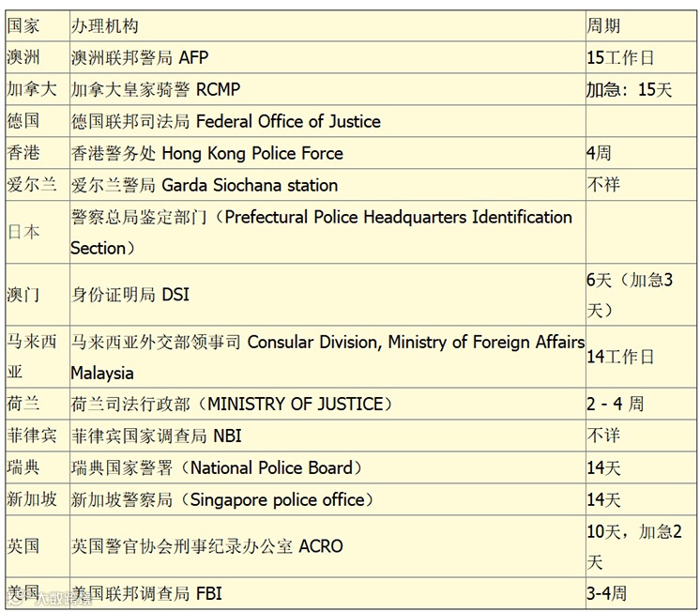
Task: Click the 不祥 cell in 爱尔兰 row
Action: (641, 185)
